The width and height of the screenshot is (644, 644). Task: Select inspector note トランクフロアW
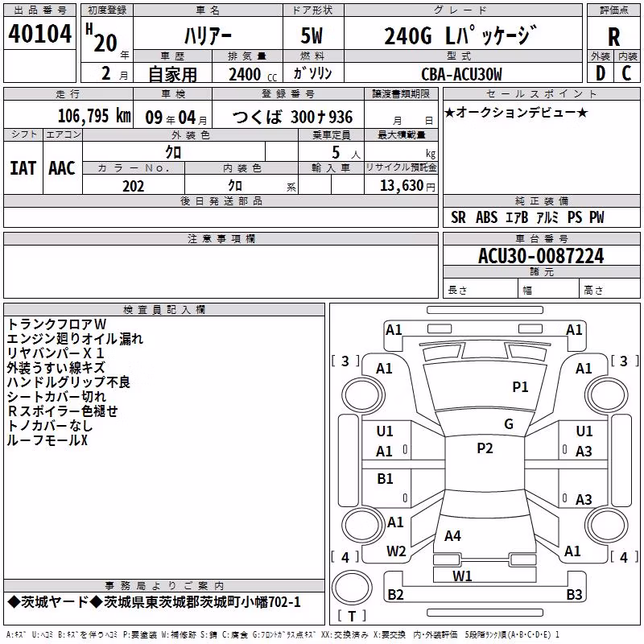56,324
